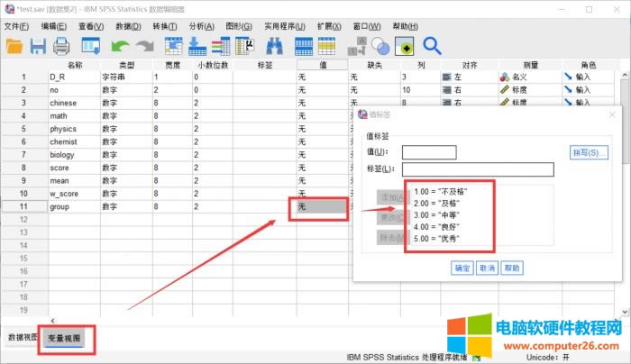The height and width of the screenshot is (364, 631).
Task: Print using the printer toolbar icon
Action: point(61,46)
